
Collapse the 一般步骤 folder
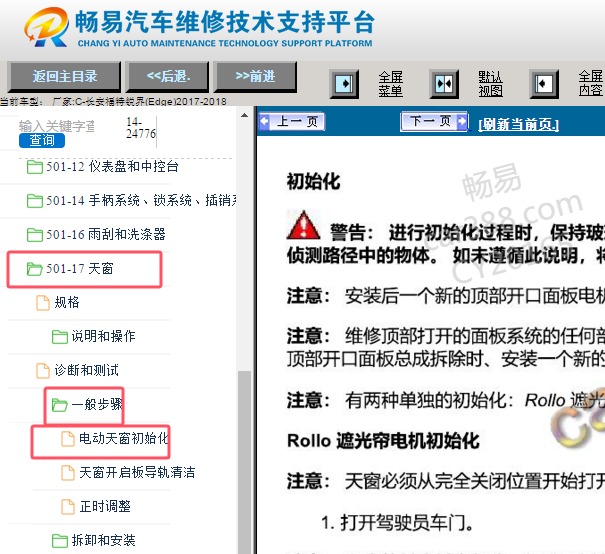[x=96, y=404]
